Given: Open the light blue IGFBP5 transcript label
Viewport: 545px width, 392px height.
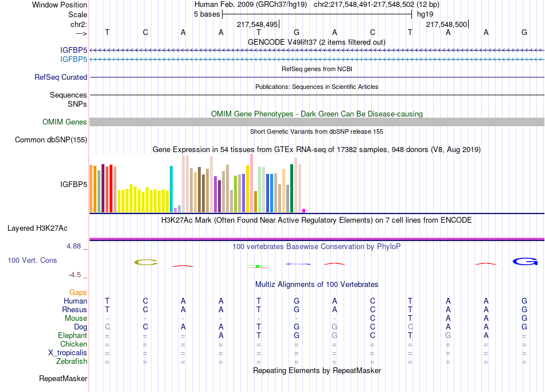Looking at the screenshot, I should click(73, 60).
